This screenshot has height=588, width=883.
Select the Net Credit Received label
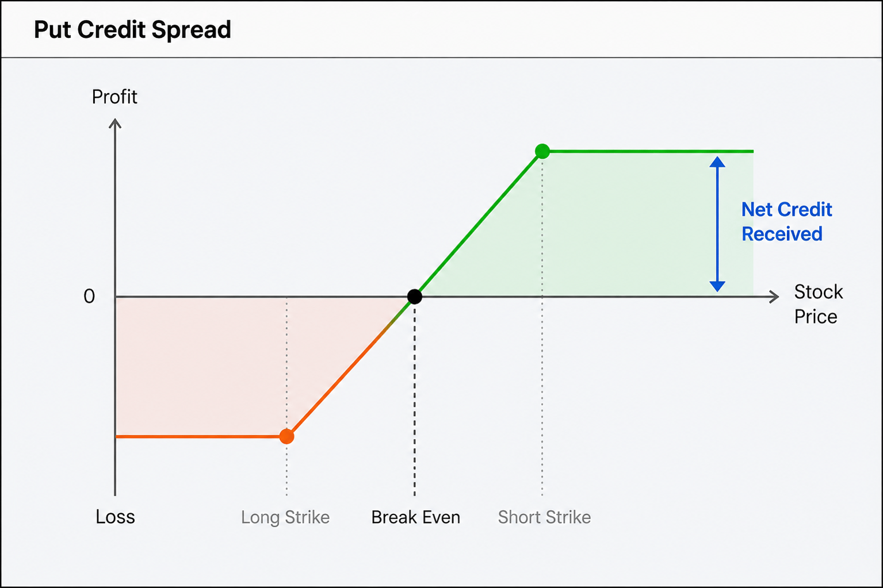(786, 221)
